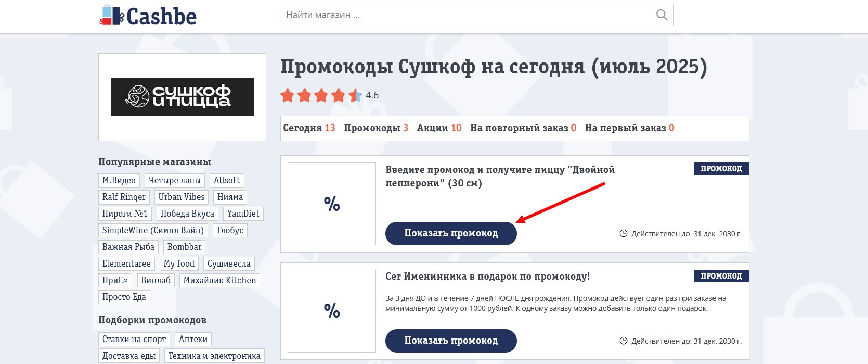
Task: Select the "Промокоды 3" filter tab
Action: (376, 128)
